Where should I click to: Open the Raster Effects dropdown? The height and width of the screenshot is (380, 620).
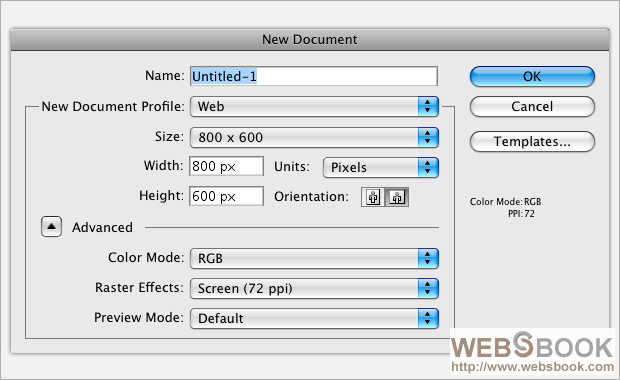coord(314,288)
